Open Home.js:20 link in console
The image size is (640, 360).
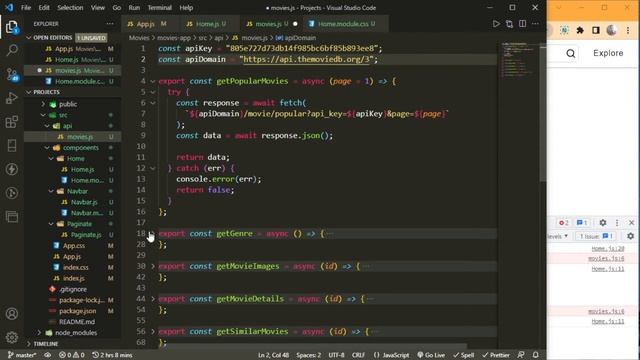pyautogui.click(x=608, y=249)
